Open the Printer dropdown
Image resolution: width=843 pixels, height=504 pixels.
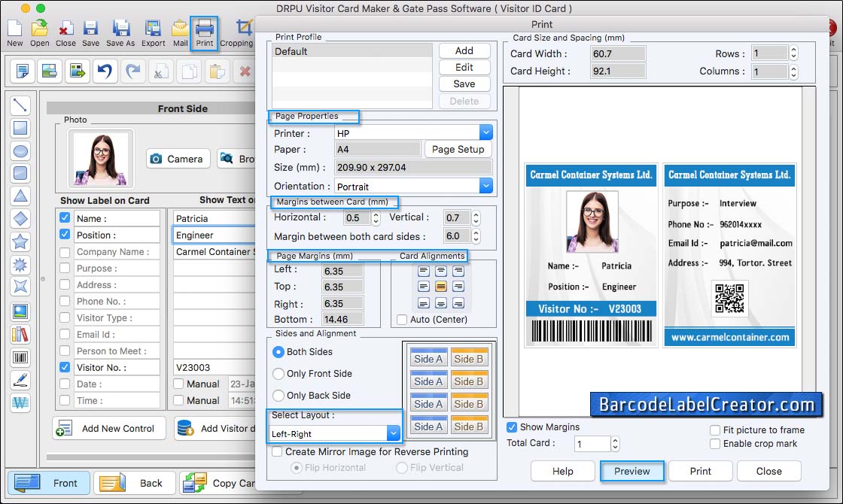[x=485, y=132]
